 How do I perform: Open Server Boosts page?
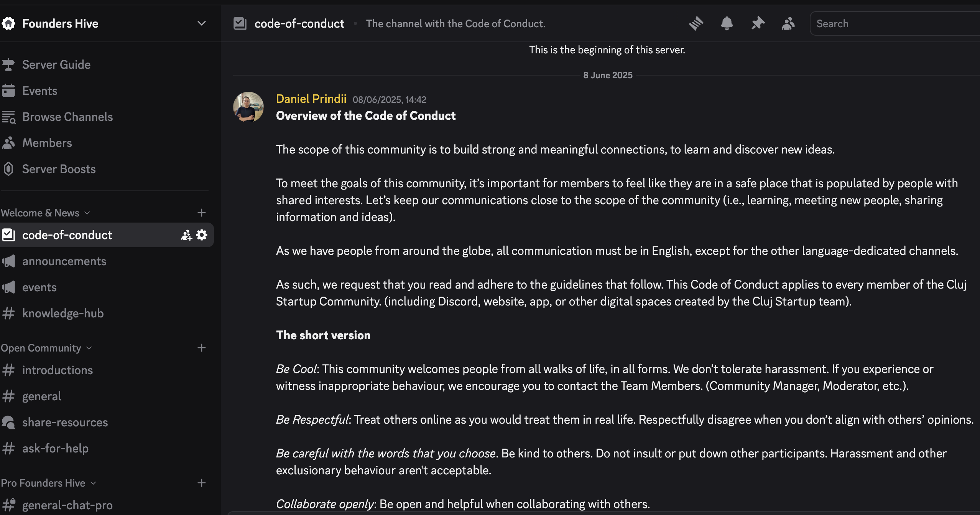(x=59, y=169)
